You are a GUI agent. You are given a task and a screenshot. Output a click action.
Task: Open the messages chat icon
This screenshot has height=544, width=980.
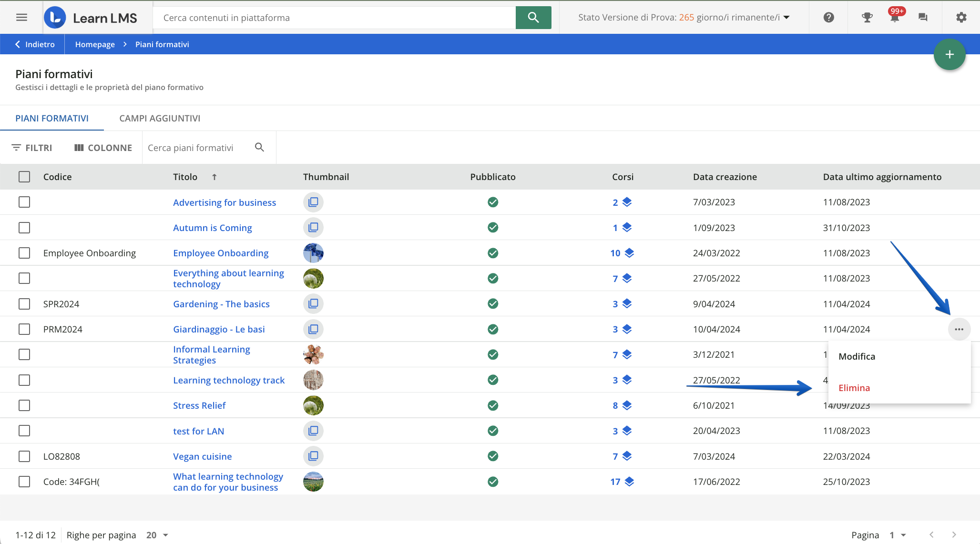pyautogui.click(x=923, y=18)
